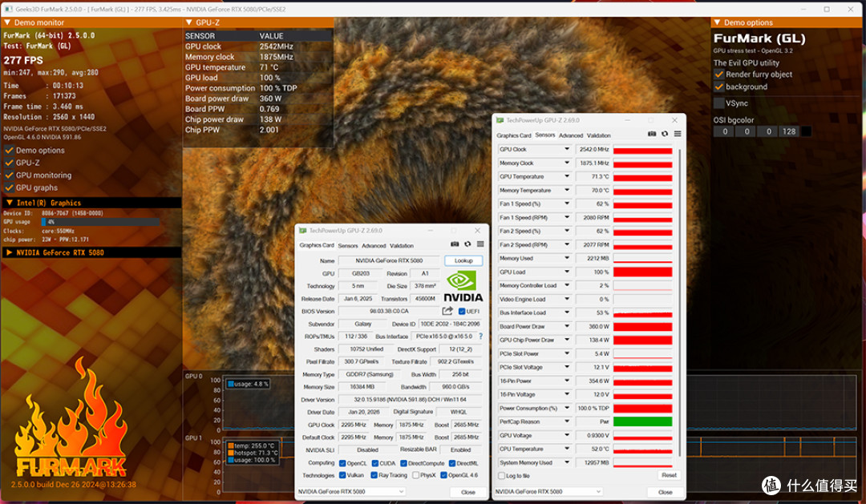This screenshot has height=504, width=866.
Task: Uncheck the Demo options checkbox
Action: tap(9, 150)
